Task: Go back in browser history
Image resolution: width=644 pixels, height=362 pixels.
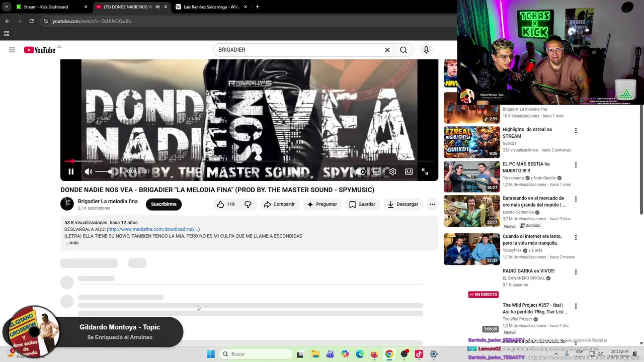Action: tap(7, 21)
